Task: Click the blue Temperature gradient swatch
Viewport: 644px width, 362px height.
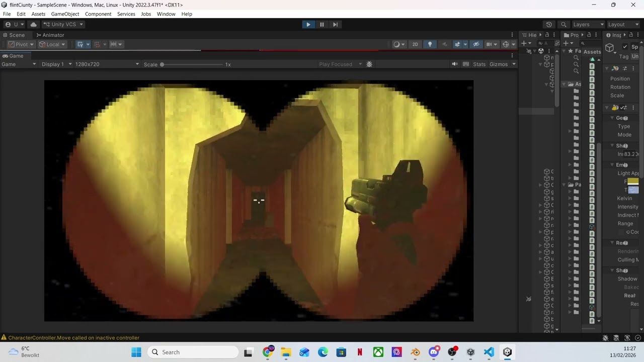Action: pos(633,190)
